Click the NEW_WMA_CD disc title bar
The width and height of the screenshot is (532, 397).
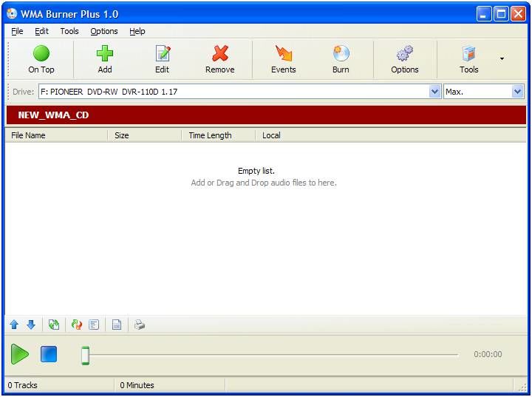pos(266,115)
